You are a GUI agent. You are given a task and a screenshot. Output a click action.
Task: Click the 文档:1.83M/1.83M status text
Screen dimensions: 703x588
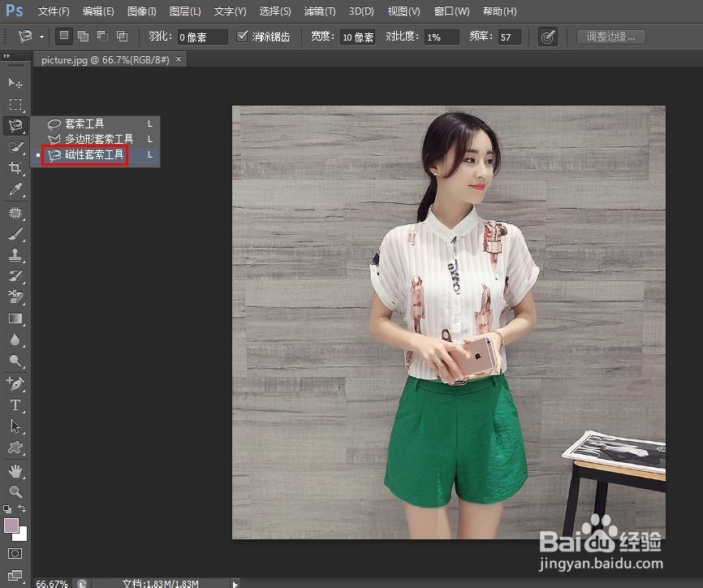160,583
